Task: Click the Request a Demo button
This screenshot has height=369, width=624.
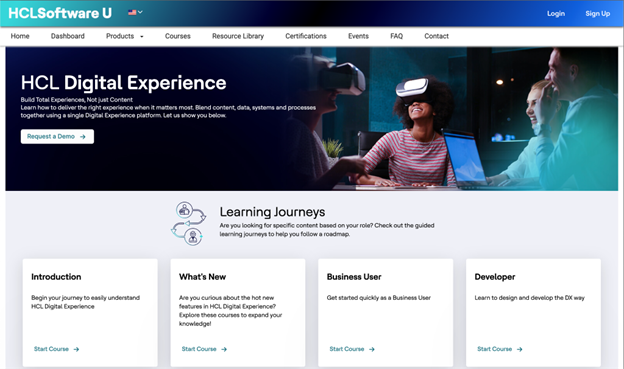Action: click(57, 137)
